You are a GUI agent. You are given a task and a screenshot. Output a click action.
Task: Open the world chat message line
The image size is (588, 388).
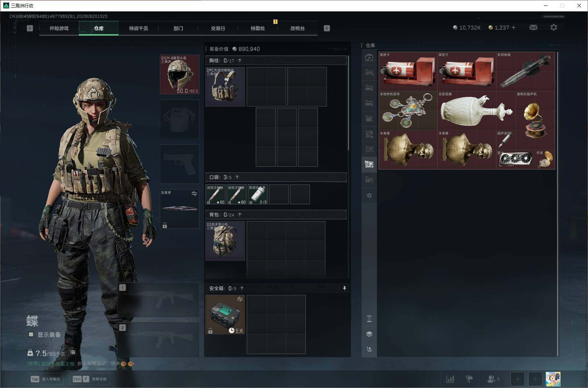click(80, 364)
